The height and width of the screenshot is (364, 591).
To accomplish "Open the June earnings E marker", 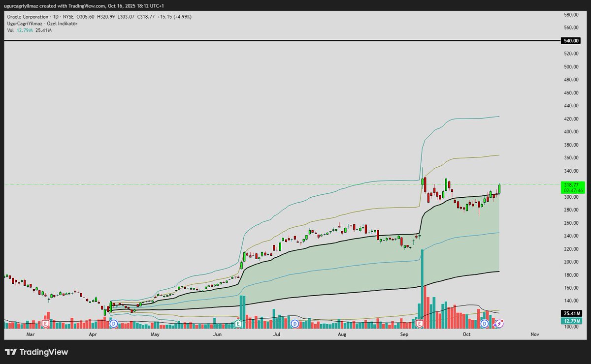I will [x=238, y=324].
